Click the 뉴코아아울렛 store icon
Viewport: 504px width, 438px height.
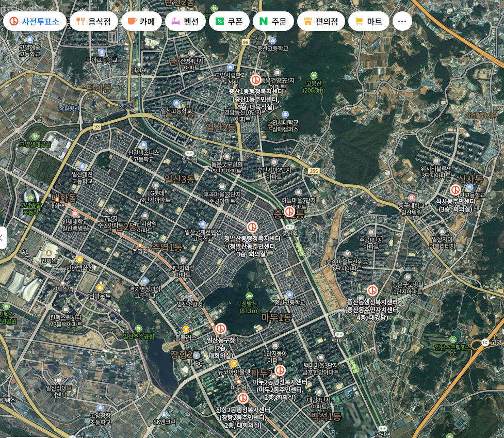click(x=234, y=364)
